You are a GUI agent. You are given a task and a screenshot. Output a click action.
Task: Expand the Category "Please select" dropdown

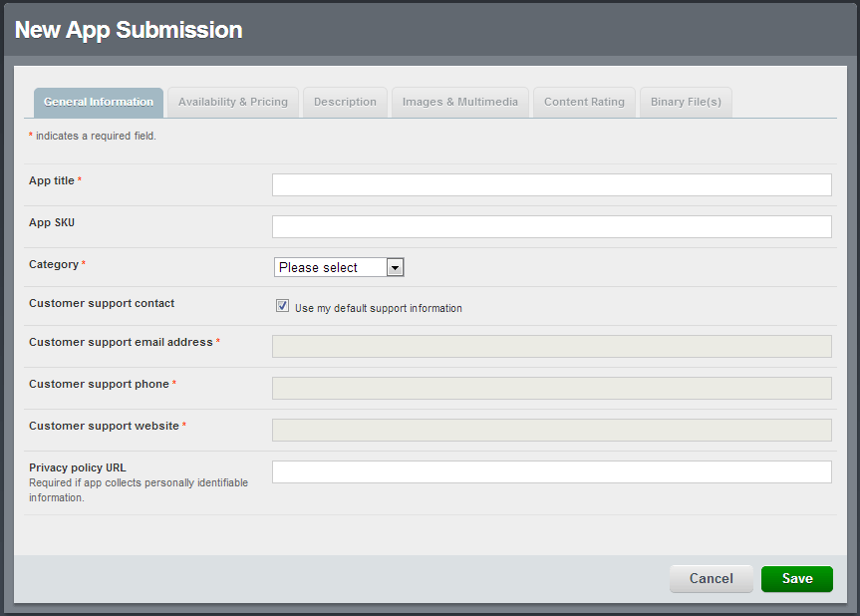click(x=339, y=267)
